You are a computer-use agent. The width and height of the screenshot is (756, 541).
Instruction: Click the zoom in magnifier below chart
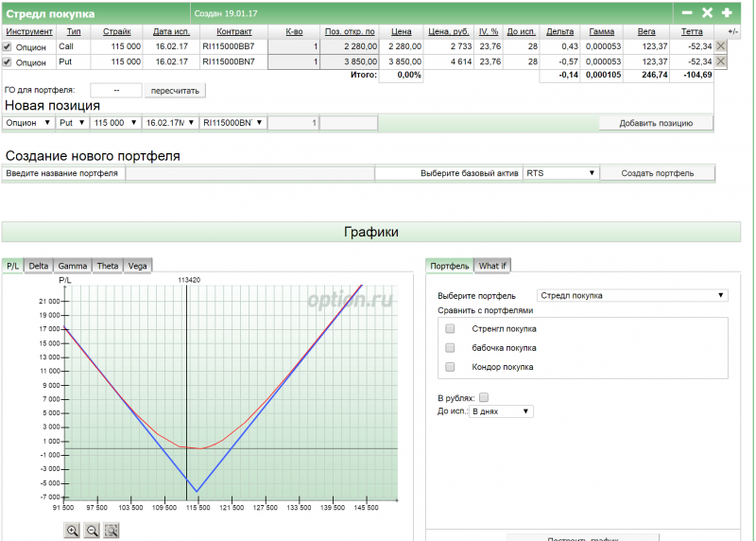coord(72,531)
